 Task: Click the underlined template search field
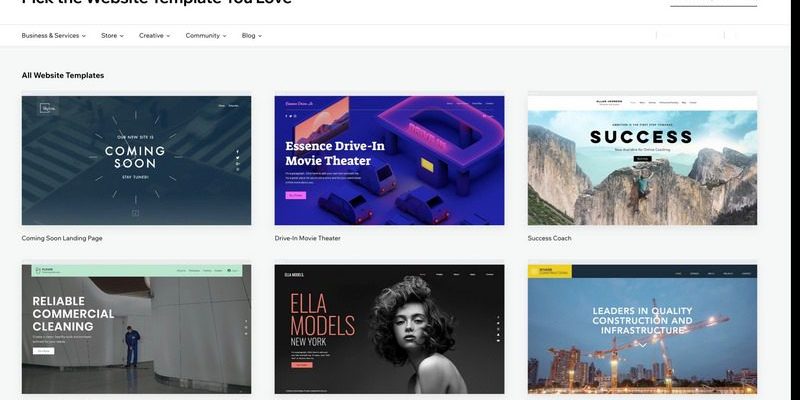(713, 3)
